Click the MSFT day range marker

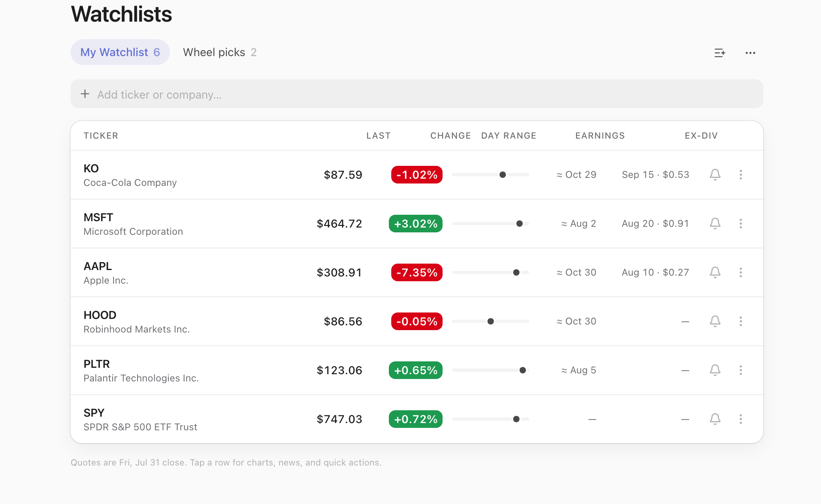pyautogui.click(x=520, y=224)
